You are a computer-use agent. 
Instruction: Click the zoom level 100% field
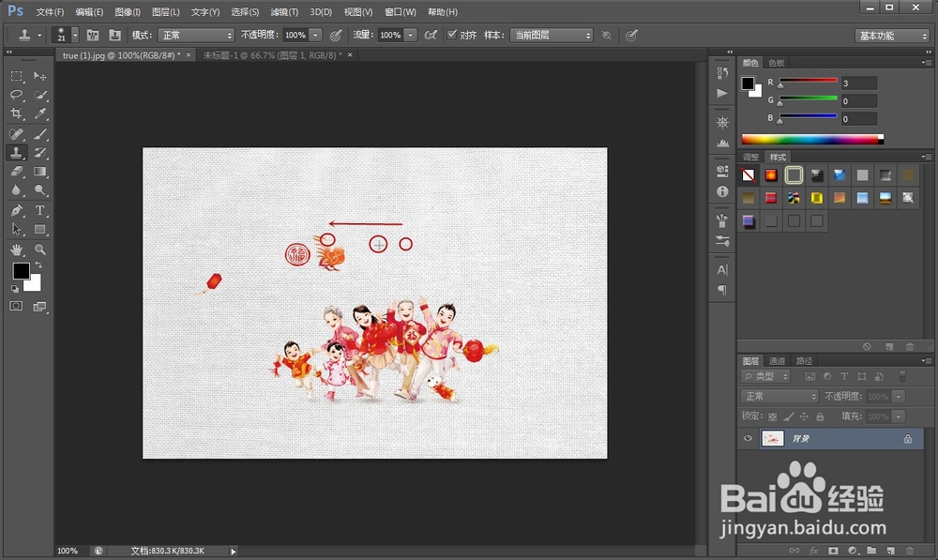68,551
